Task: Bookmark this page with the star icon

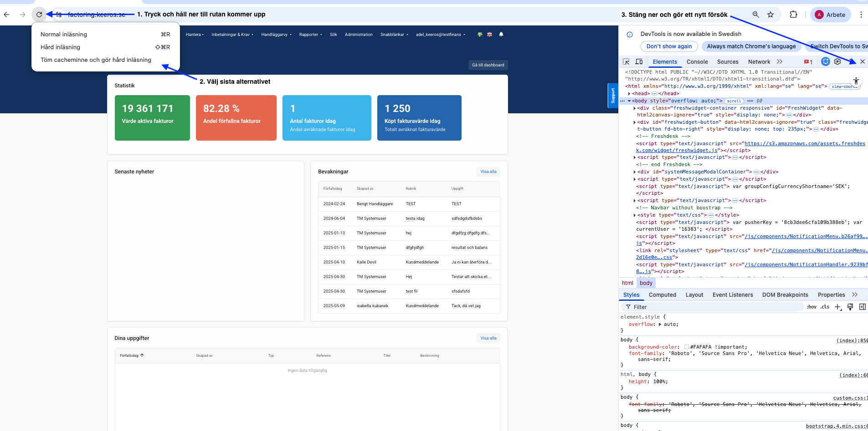Action: tap(770, 15)
